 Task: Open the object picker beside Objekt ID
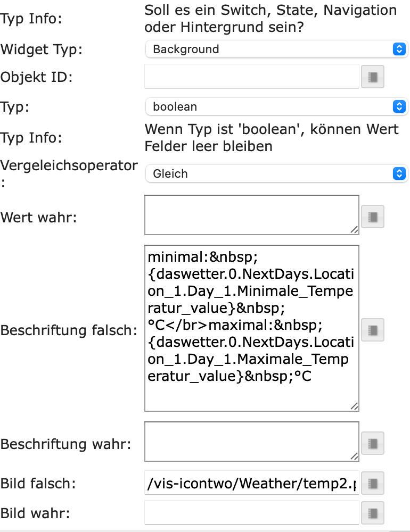point(373,77)
